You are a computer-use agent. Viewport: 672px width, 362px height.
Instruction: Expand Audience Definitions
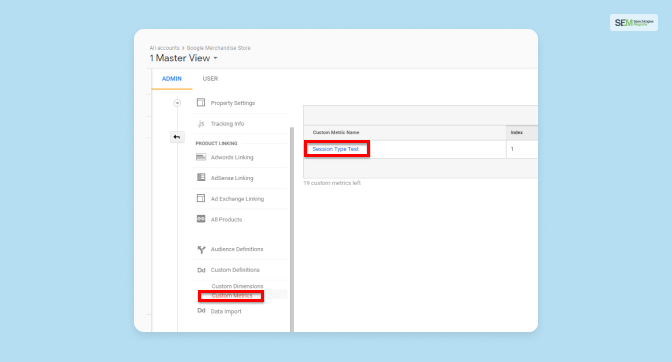pos(237,249)
